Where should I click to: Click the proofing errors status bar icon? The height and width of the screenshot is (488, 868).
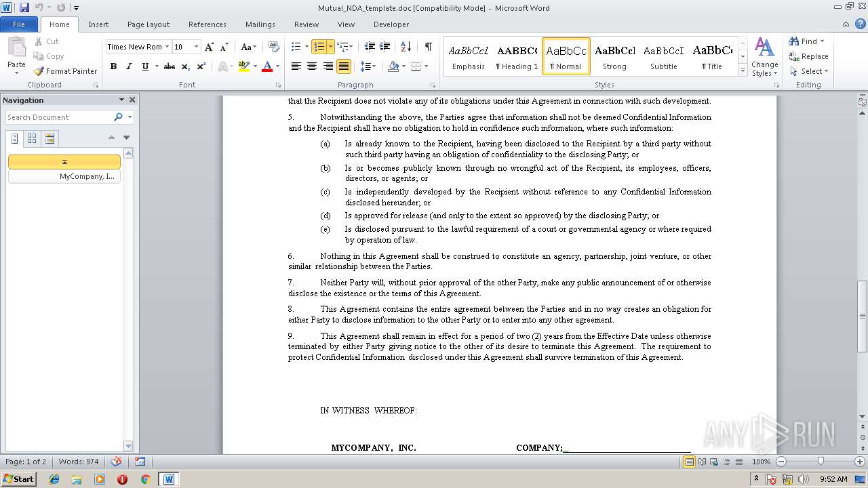(116, 462)
